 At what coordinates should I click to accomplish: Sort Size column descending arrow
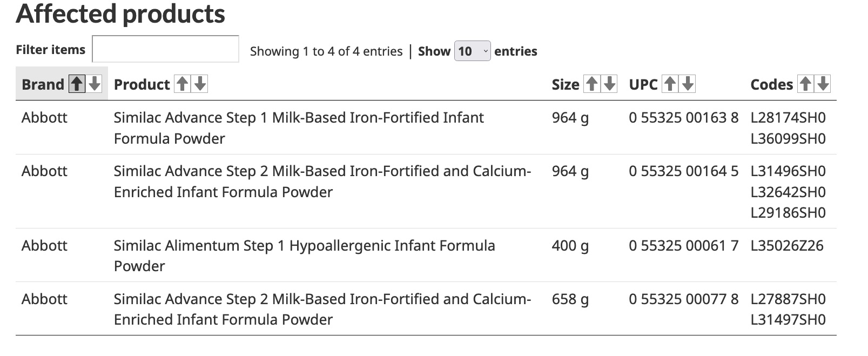click(610, 84)
